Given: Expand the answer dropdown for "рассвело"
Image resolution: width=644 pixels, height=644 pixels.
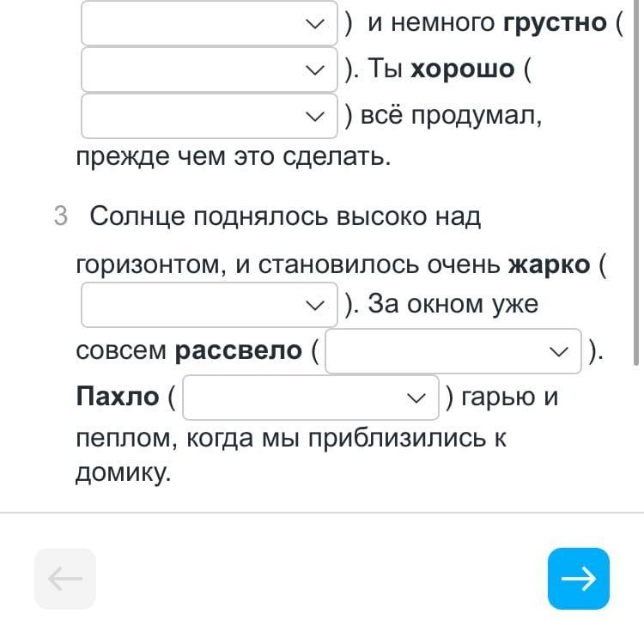Looking at the screenshot, I should [453, 351].
